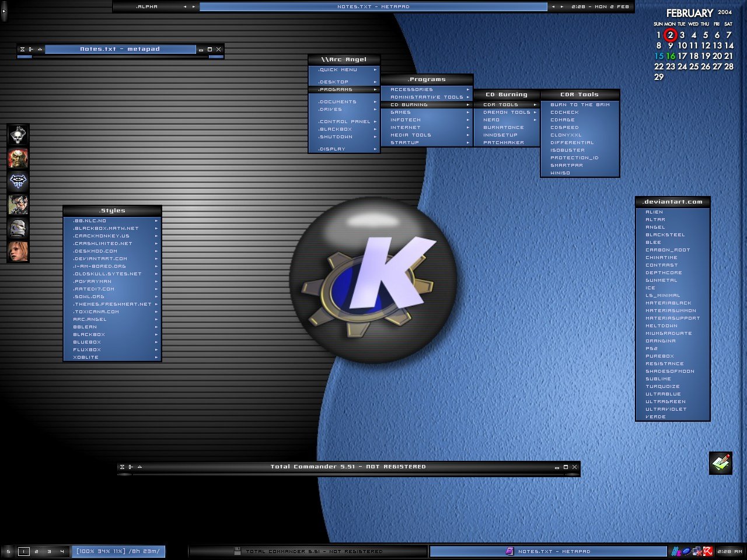This screenshot has height=560, width=747.
Task: Click the PureBox style entry
Action: [672, 356]
